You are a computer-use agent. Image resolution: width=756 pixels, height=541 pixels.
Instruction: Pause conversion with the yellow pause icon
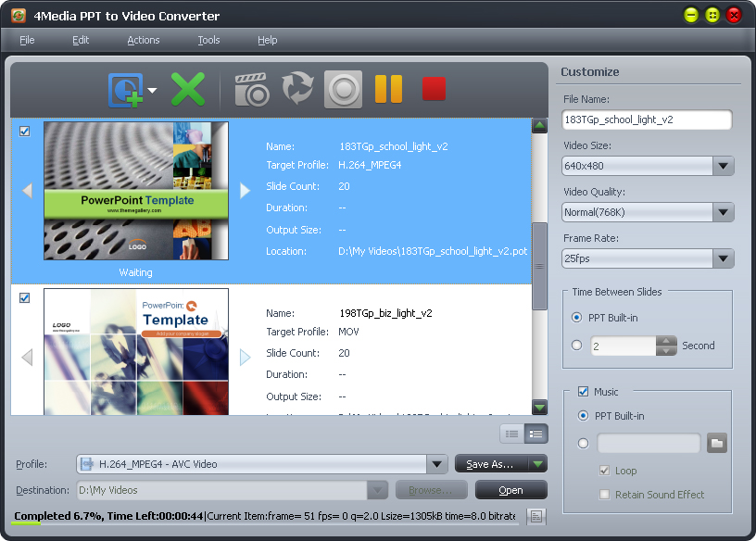point(388,89)
